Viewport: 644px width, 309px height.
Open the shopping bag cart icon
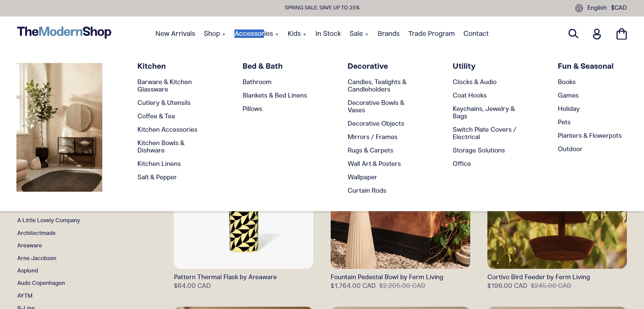coord(621,34)
